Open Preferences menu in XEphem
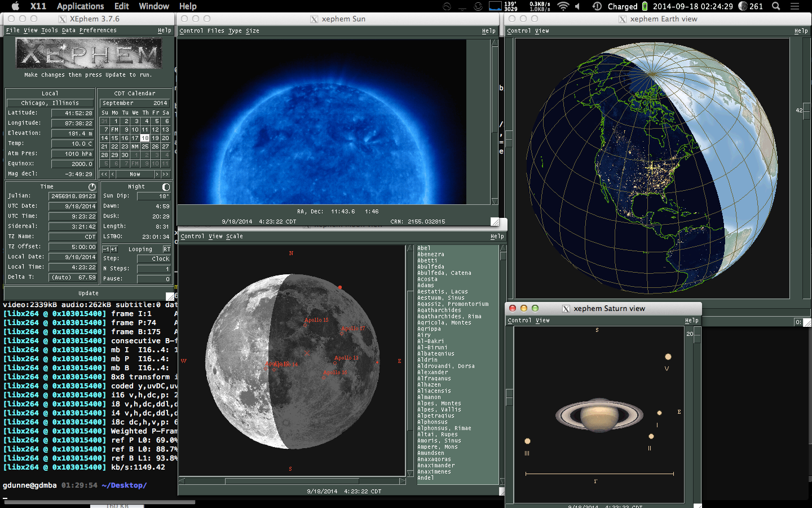The image size is (812, 508). tap(98, 30)
